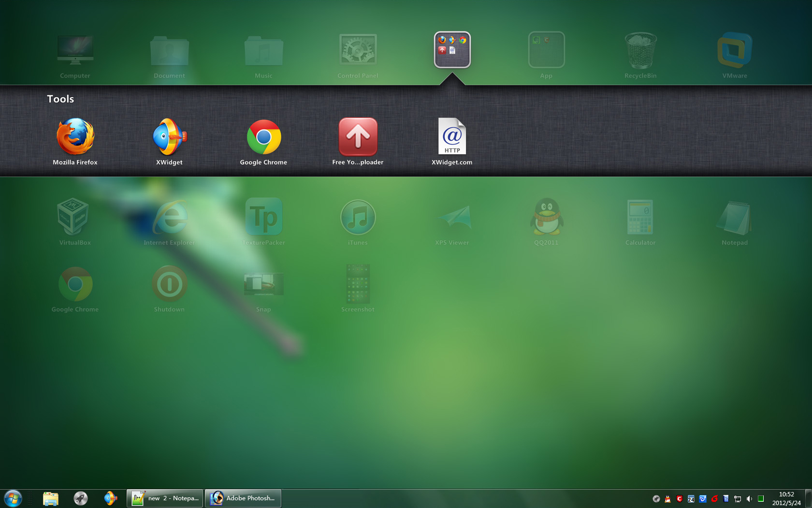Open Free YouTube Uploader
Screen dimensions: 812x508
click(358, 137)
